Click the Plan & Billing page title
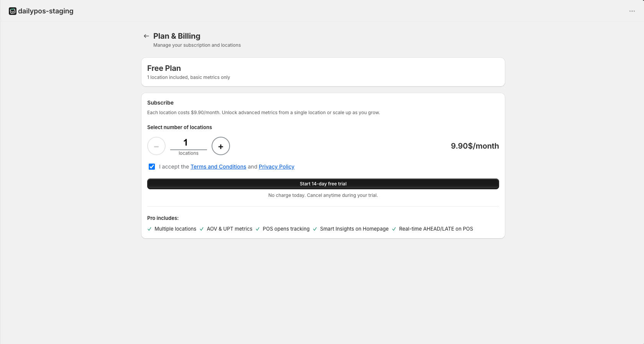This screenshot has height=344, width=644. click(x=177, y=36)
